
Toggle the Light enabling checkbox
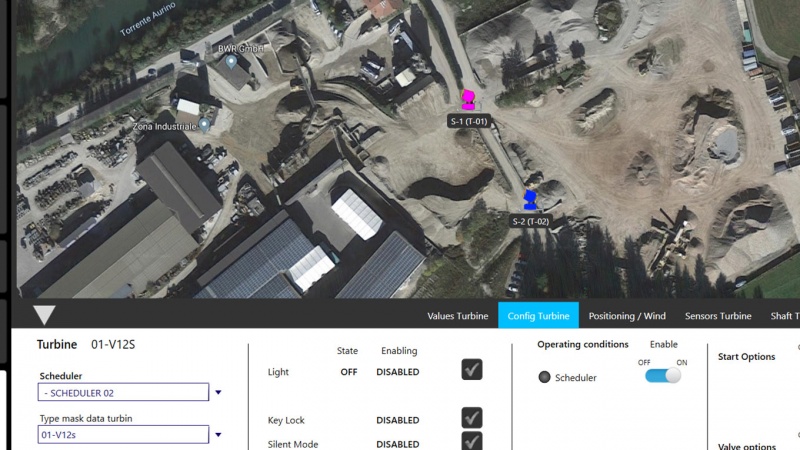472,370
